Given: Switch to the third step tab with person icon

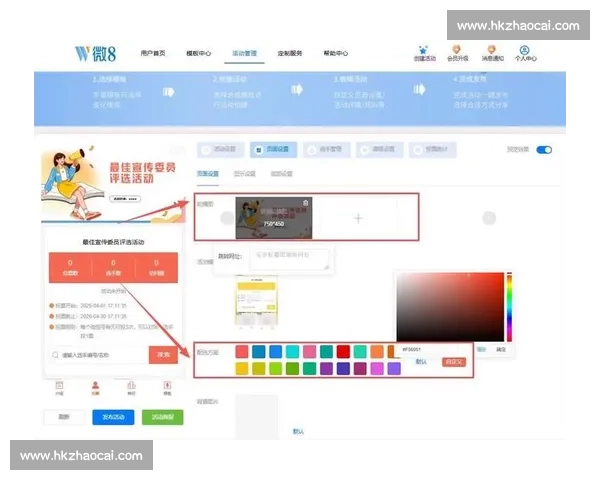Looking at the screenshot, I should pos(327,149).
